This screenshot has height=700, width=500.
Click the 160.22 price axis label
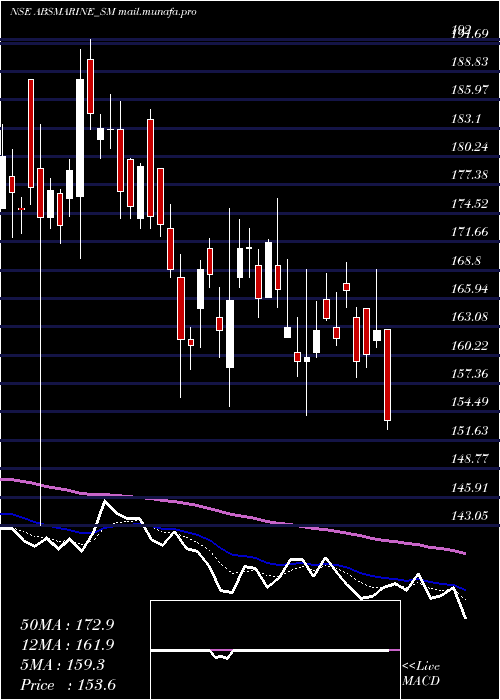coord(470,346)
